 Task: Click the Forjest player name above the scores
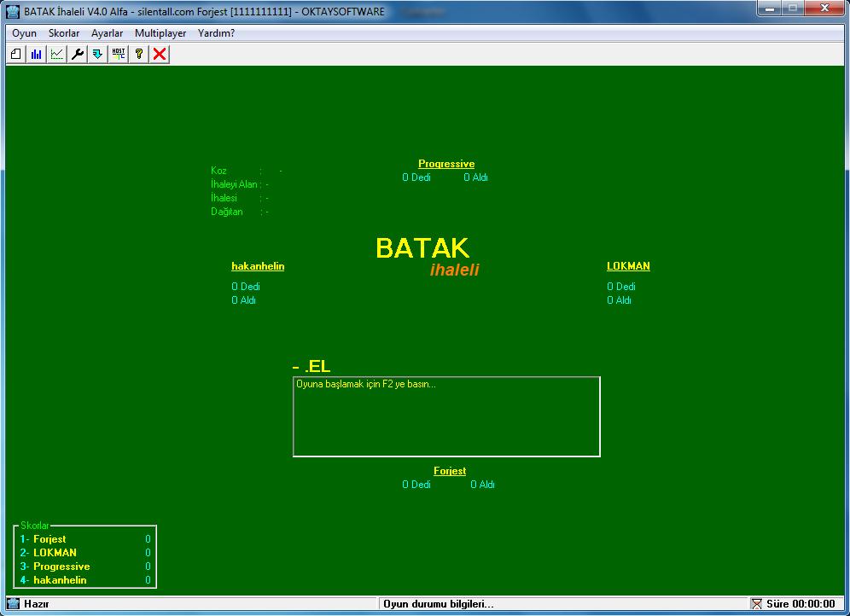tap(450, 471)
